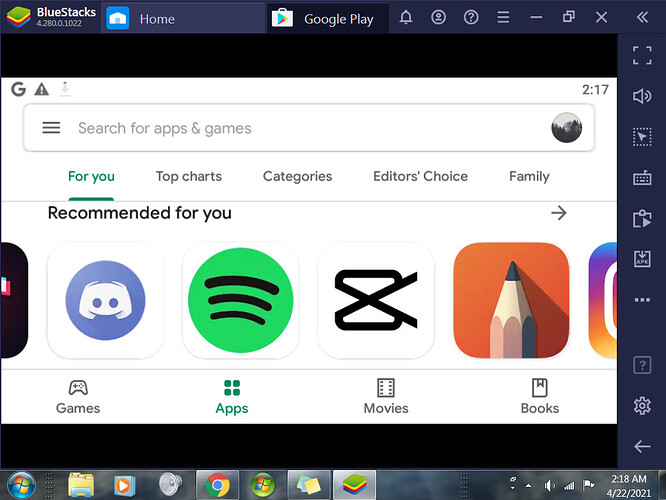Enter fullscreen mode from sidebar

[x=642, y=55]
